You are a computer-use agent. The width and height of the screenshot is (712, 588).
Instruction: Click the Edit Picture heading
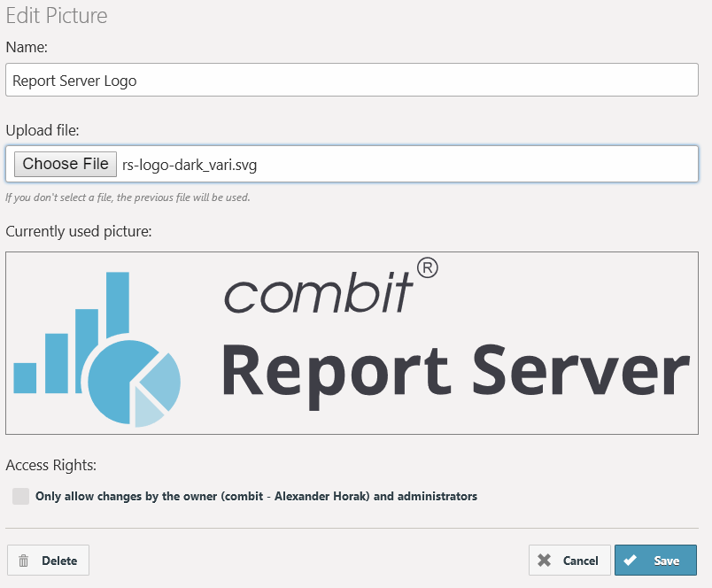(x=57, y=15)
